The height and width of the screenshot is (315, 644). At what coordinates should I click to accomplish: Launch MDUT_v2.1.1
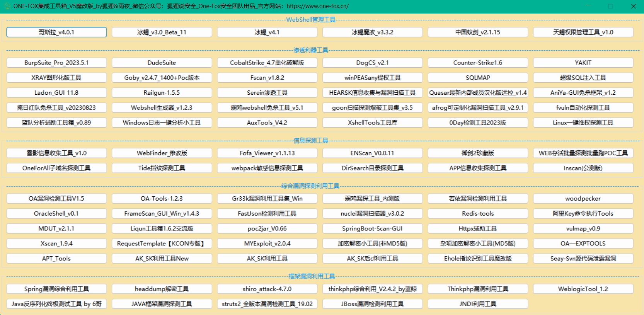[56, 229]
